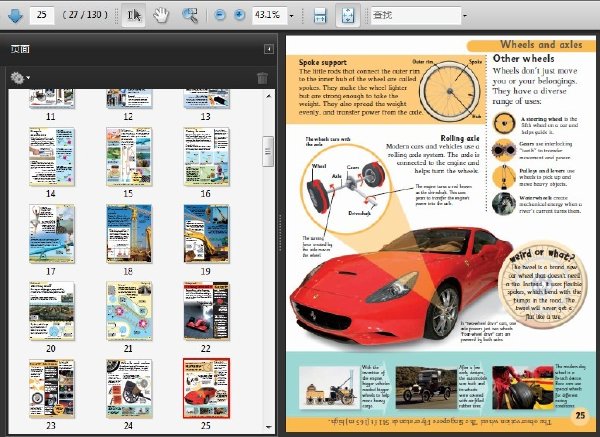Click the thumbnails scrollbar handle
The width and height of the screenshot is (600, 437).
click(x=268, y=152)
